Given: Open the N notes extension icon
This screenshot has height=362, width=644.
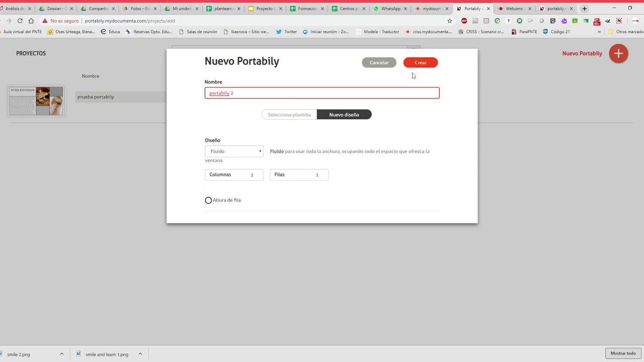Looking at the screenshot, I should pyautogui.click(x=619, y=21).
